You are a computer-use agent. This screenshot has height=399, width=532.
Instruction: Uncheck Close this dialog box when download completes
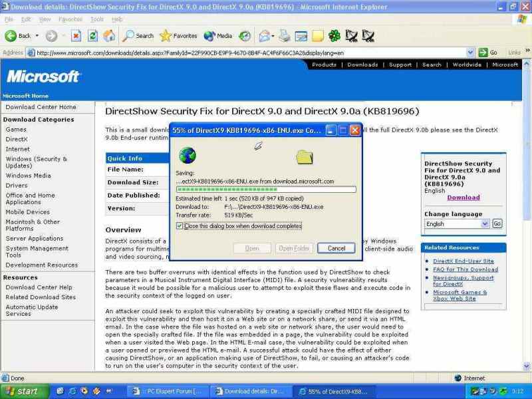(180, 226)
